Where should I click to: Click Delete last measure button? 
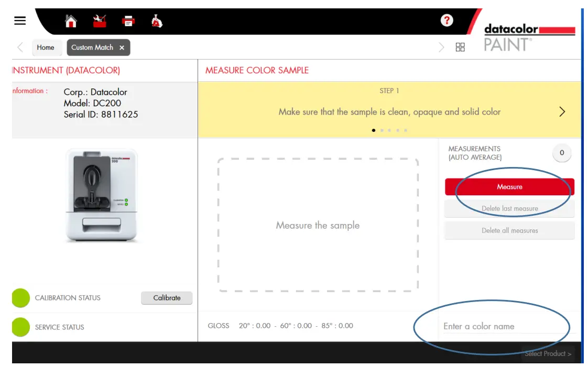[x=509, y=208]
